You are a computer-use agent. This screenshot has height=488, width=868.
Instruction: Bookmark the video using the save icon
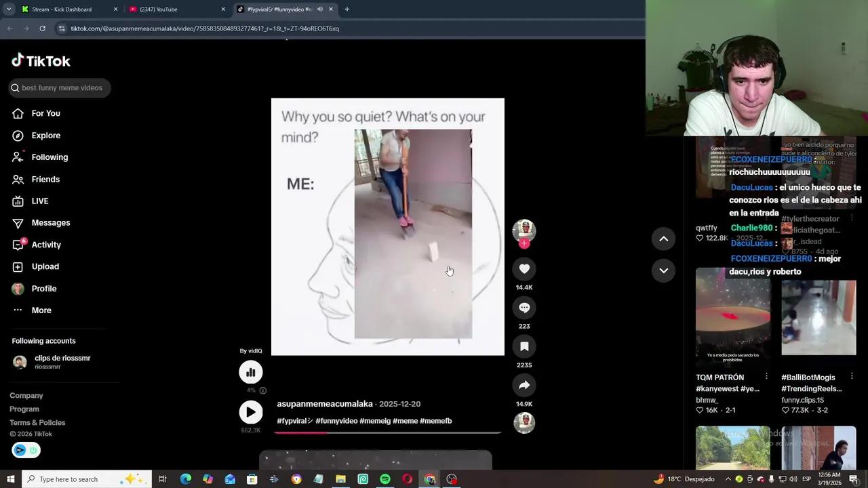point(524,346)
